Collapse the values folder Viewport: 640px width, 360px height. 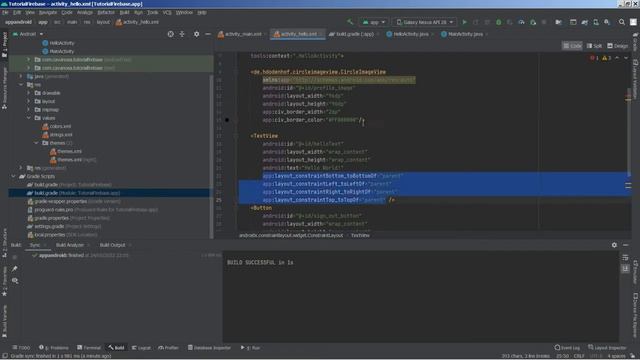point(29,118)
